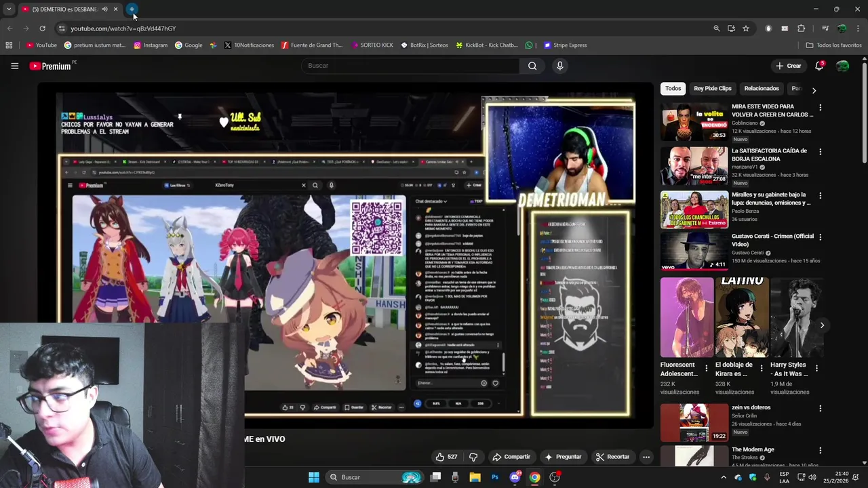Screen dimensions: 868x488
Task: Open options for 'MIRA ESTE VIDEO' suggestion
Action: 820,107
